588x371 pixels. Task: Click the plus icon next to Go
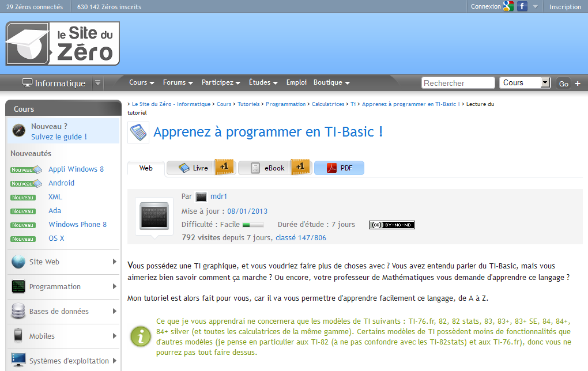(x=578, y=84)
